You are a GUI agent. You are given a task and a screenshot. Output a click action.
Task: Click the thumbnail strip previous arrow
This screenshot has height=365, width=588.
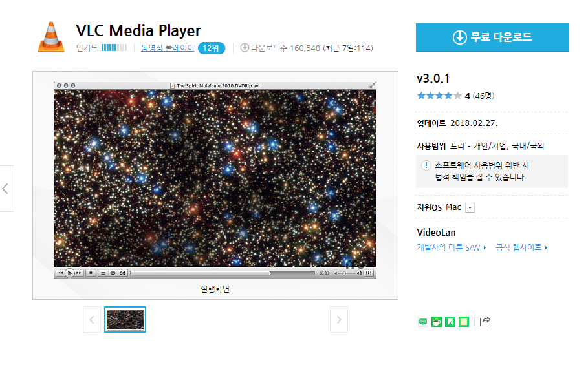(x=92, y=320)
